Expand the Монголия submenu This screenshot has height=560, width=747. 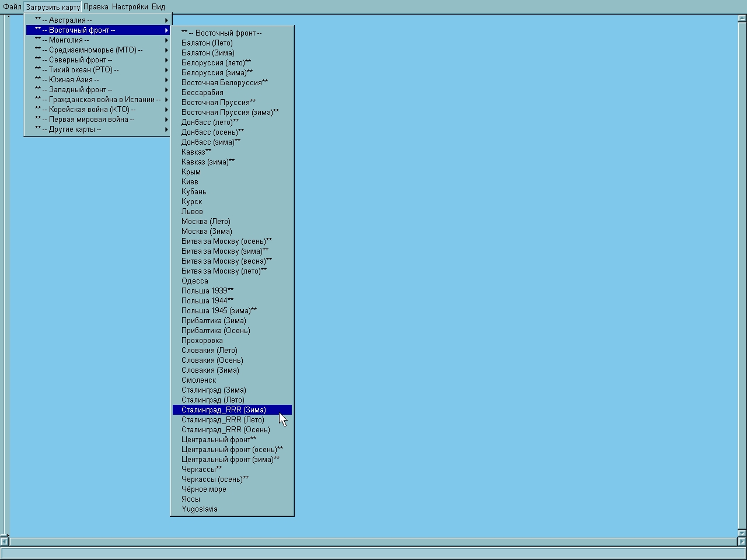pos(98,40)
